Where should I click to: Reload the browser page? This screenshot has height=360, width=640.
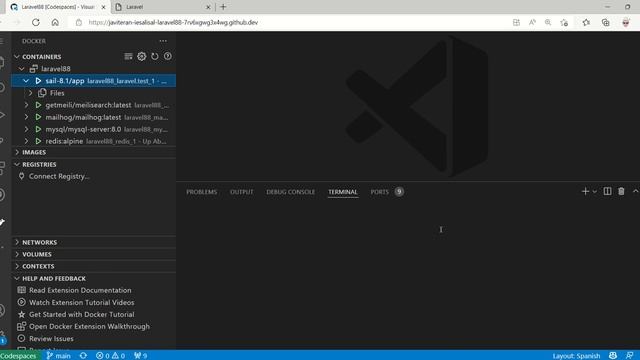tap(36, 22)
